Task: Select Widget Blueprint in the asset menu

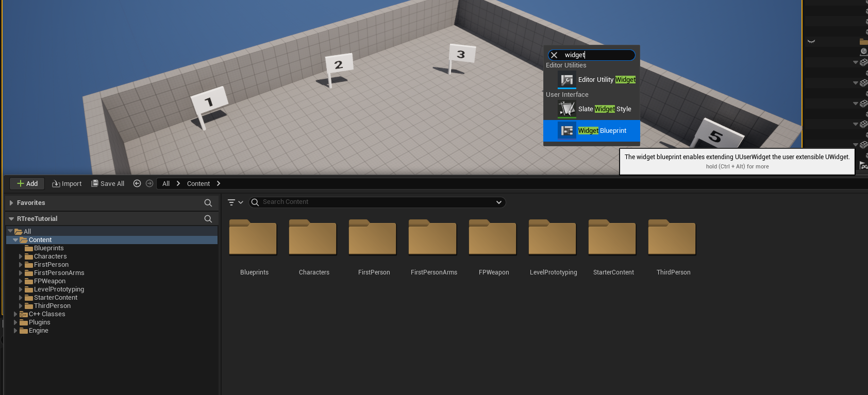Action: 592,131
